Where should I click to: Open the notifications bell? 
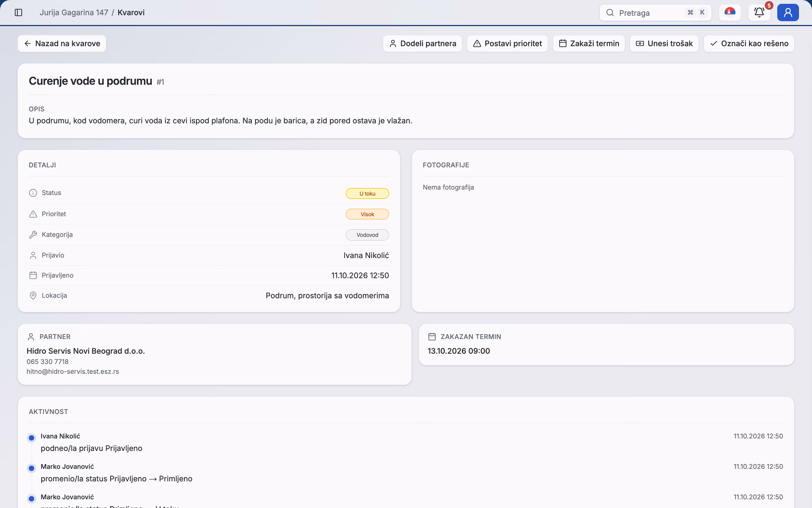[759, 12]
